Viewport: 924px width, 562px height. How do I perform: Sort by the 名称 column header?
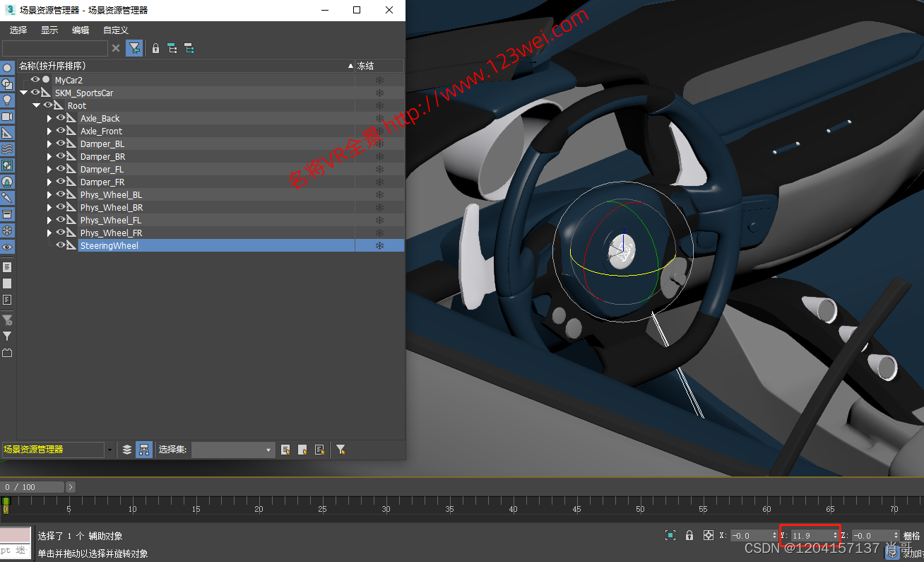tap(186, 66)
